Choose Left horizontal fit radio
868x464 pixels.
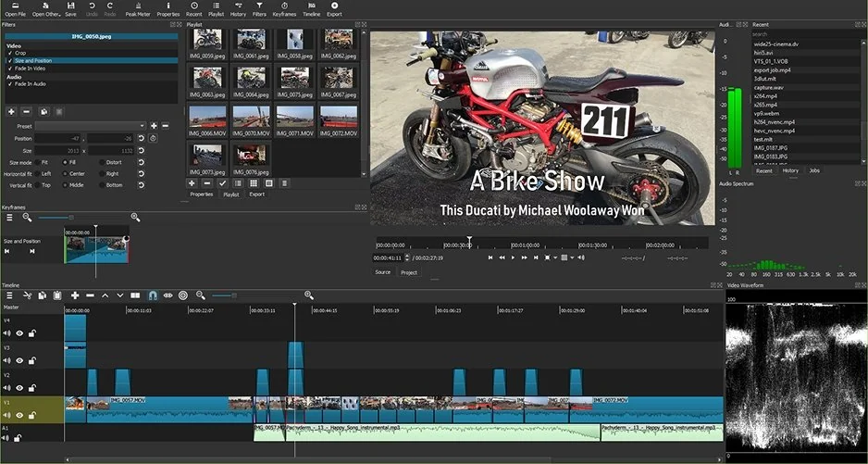pyautogui.click(x=37, y=173)
